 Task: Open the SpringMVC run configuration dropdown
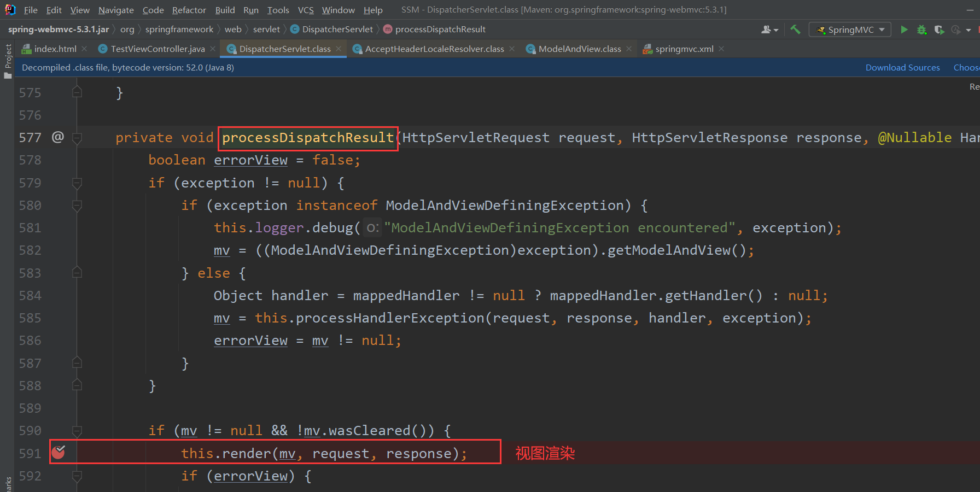pyautogui.click(x=850, y=30)
